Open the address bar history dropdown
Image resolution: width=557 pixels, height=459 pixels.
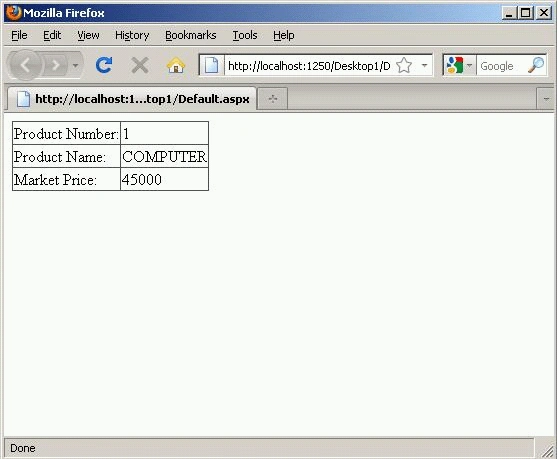424,65
